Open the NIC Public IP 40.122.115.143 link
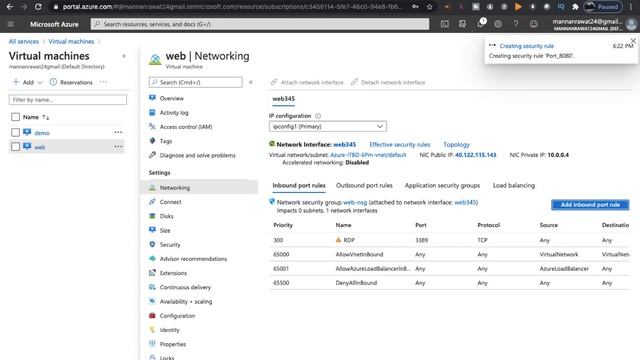 476,155
